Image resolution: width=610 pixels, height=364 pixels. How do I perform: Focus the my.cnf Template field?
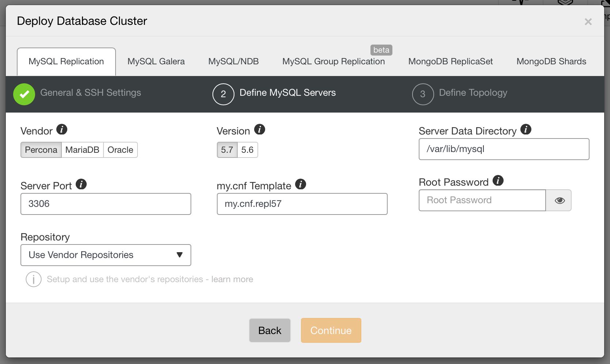(x=302, y=204)
